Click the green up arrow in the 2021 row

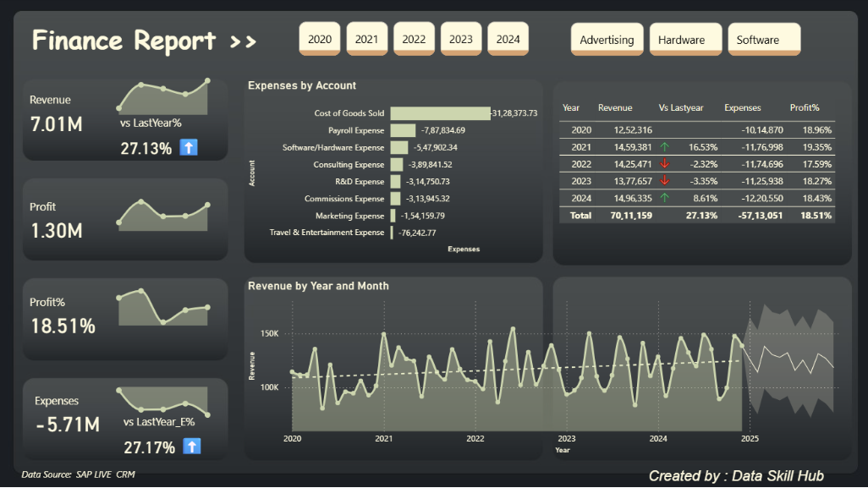tap(665, 147)
